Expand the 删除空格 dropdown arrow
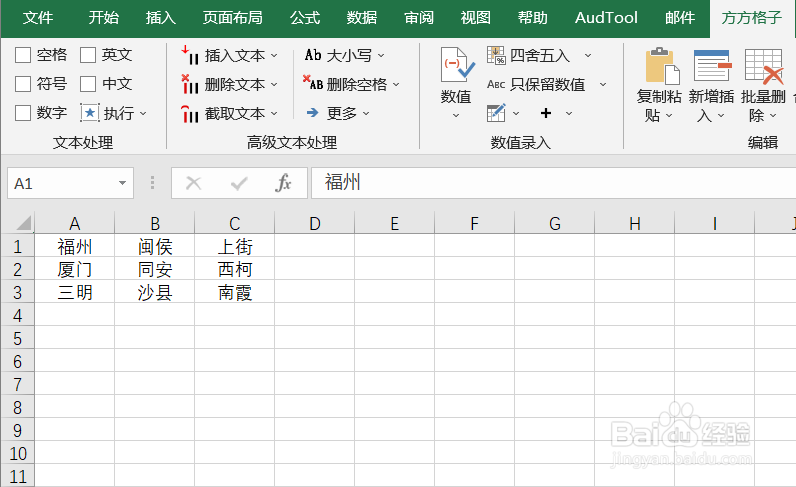 coord(396,84)
